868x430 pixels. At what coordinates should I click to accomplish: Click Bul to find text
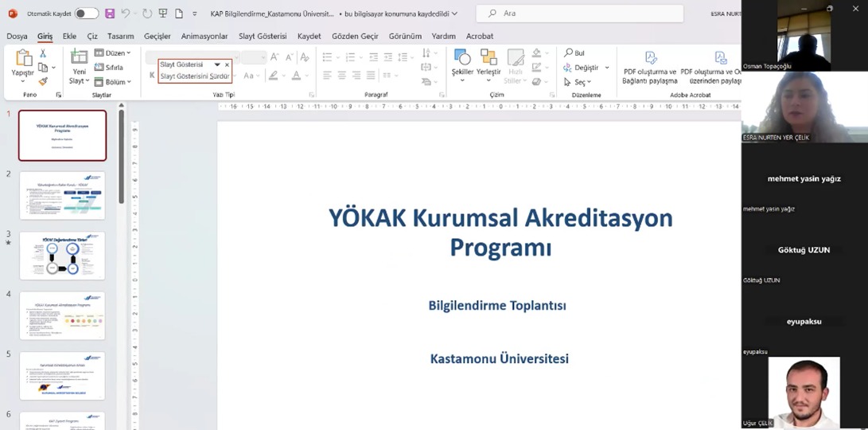click(x=574, y=53)
